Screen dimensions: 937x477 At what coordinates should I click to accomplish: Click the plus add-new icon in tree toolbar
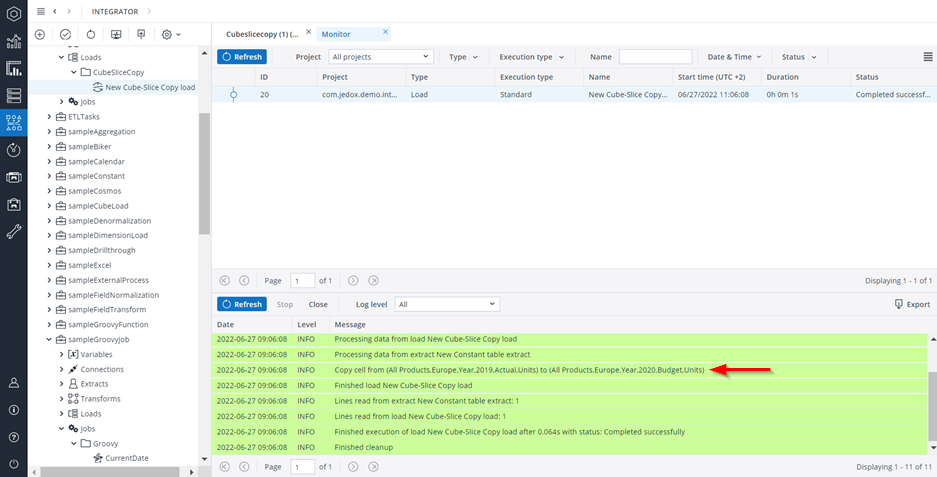coord(40,35)
